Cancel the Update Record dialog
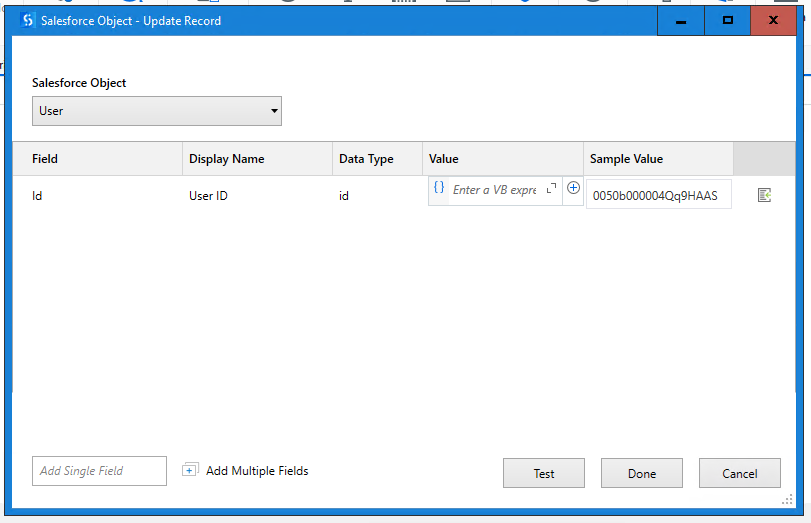 click(740, 473)
